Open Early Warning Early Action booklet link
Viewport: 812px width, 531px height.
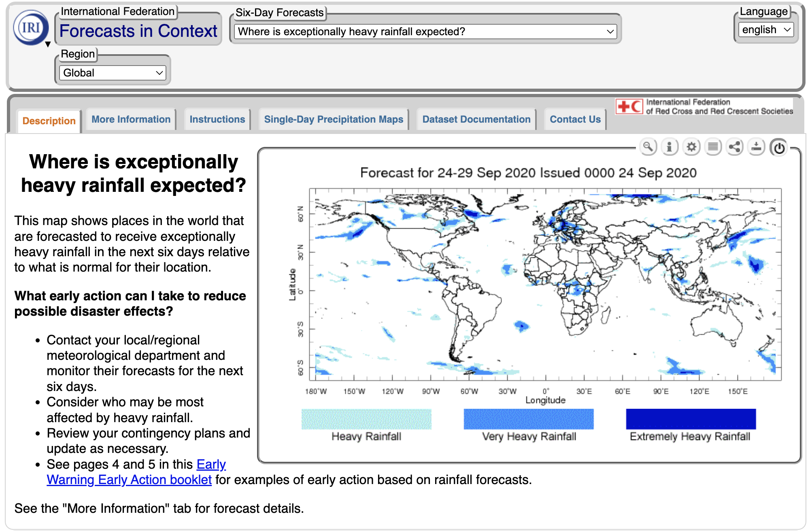136,472
